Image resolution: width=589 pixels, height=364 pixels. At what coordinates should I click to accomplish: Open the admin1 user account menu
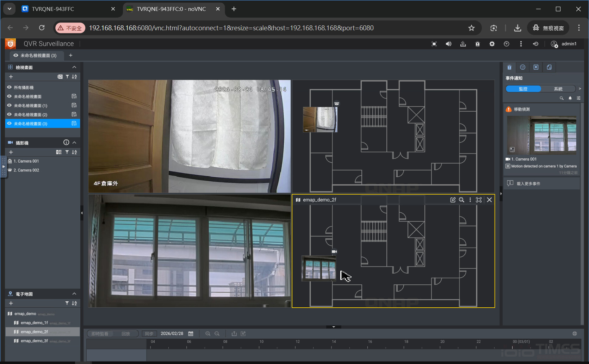[x=564, y=44]
